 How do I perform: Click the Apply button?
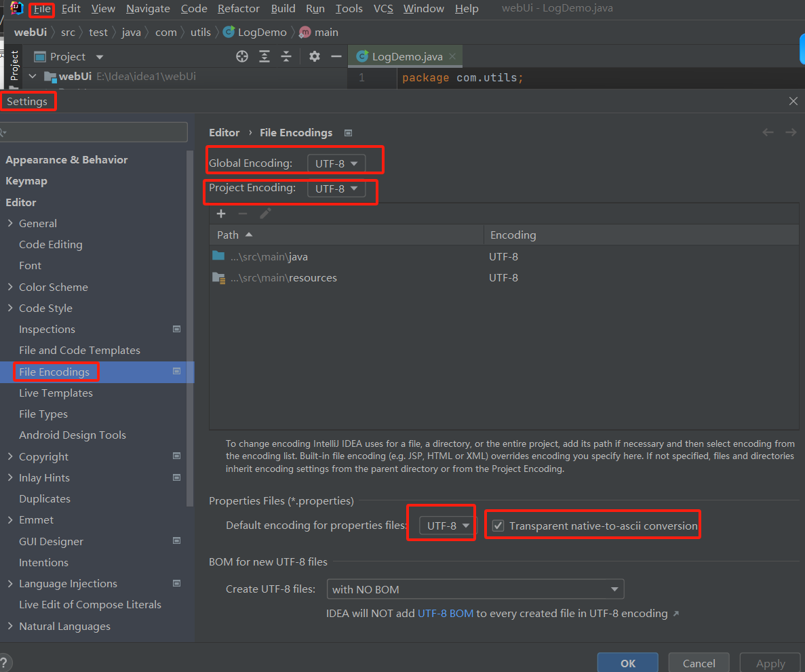(770, 663)
